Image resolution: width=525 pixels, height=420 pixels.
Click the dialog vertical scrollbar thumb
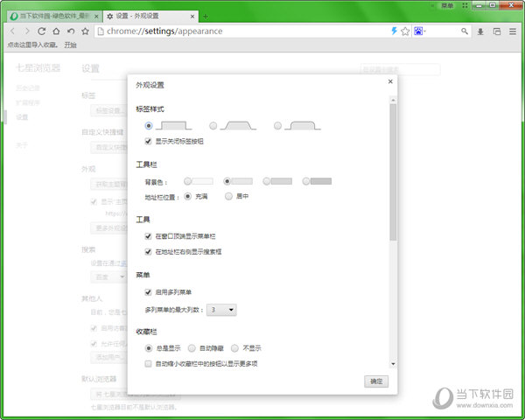click(x=393, y=172)
